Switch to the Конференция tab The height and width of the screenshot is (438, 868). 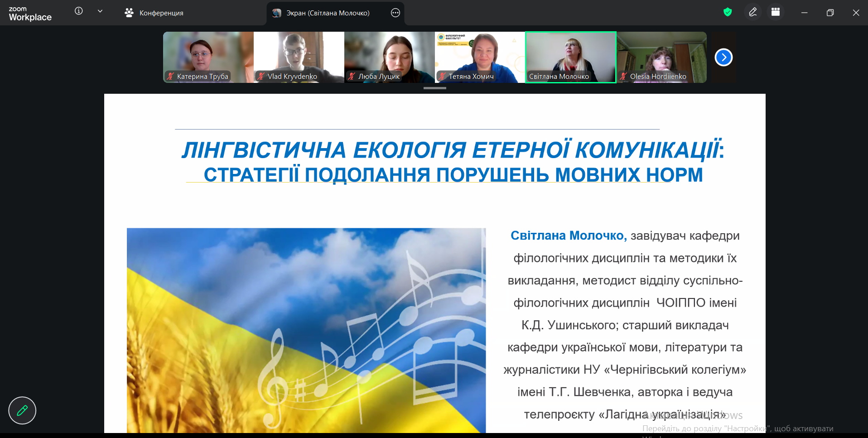(x=154, y=13)
